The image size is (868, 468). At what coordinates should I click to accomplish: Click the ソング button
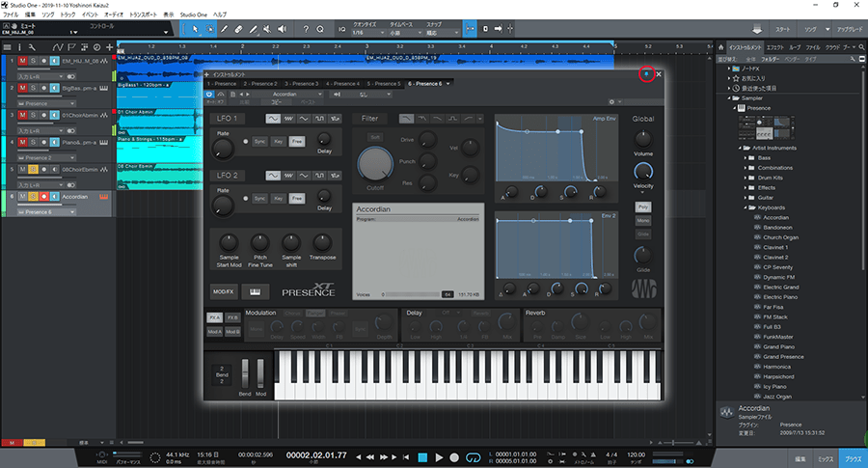[810, 29]
